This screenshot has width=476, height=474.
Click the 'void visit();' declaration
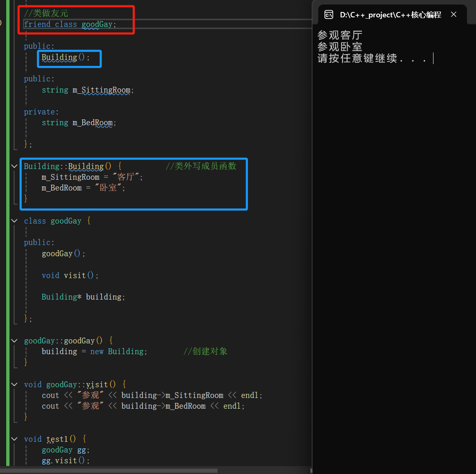[70, 276]
